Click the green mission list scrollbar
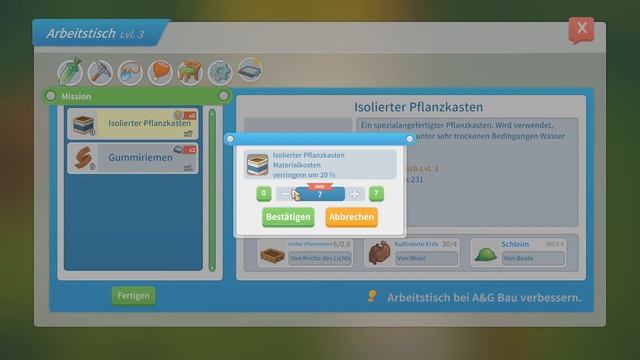Screen dimensions: 640x360 click(212, 189)
